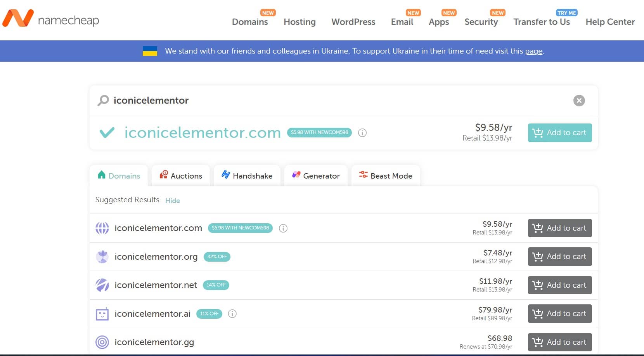The image size is (644, 356).
Task: Open the WordPress menu
Action: click(353, 22)
